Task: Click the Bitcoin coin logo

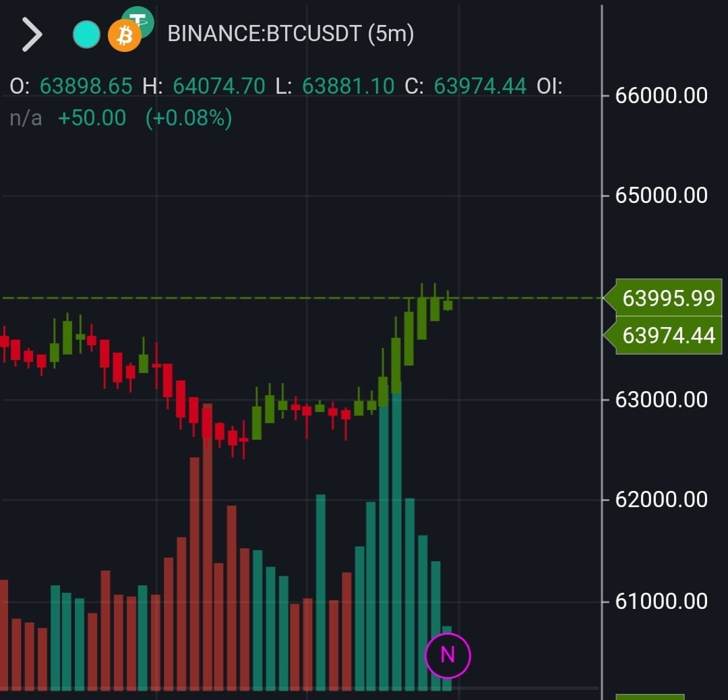Action: pos(125,35)
